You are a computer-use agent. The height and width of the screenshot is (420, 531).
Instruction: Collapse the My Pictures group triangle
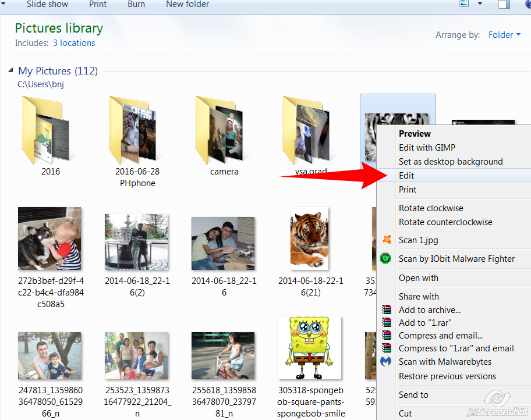click(x=11, y=70)
